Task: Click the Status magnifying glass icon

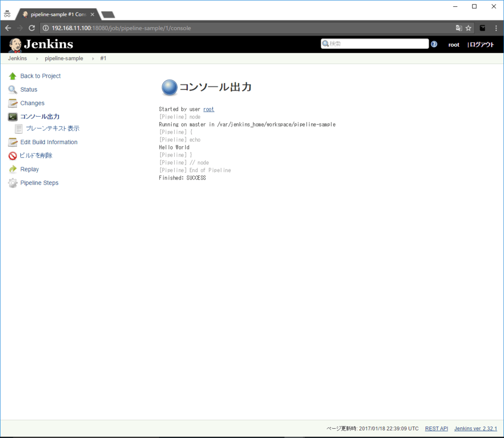Action: point(12,90)
